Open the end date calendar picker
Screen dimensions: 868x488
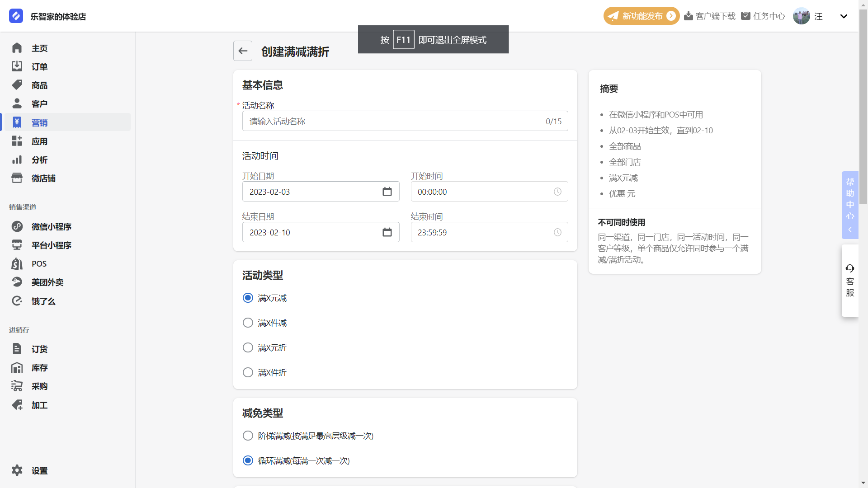(x=387, y=232)
